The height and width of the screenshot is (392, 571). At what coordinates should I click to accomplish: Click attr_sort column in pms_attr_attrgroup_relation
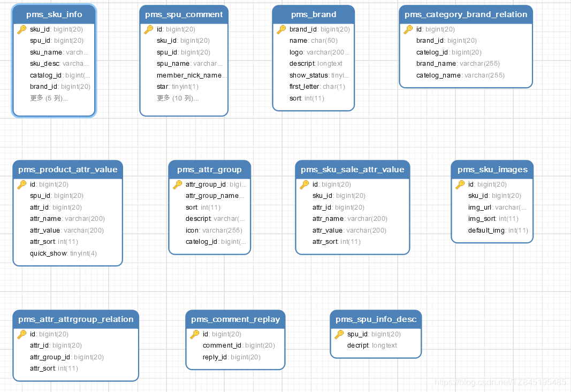pyautogui.click(x=54, y=368)
